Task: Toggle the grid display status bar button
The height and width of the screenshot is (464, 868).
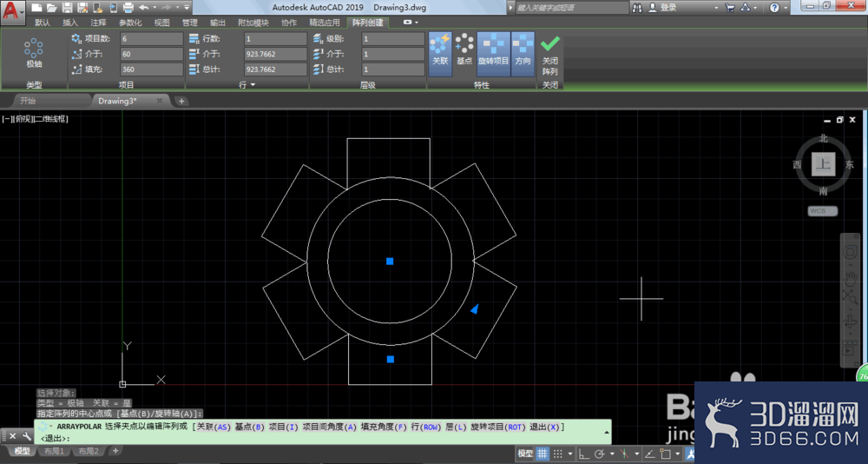Action: (542, 454)
